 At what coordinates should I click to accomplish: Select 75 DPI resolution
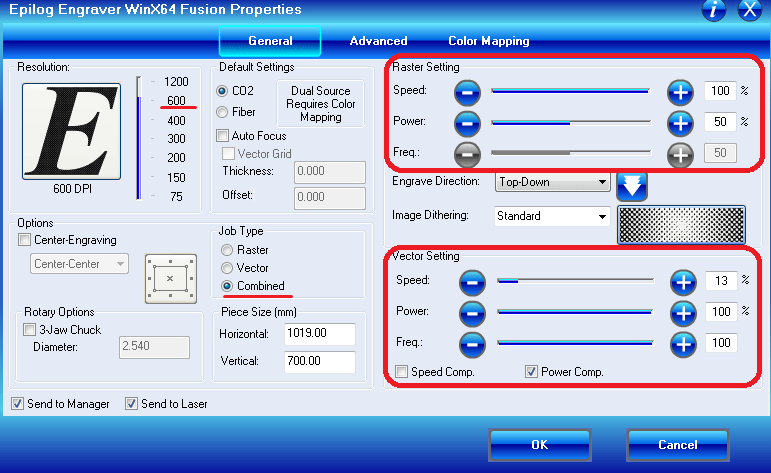pyautogui.click(x=176, y=197)
